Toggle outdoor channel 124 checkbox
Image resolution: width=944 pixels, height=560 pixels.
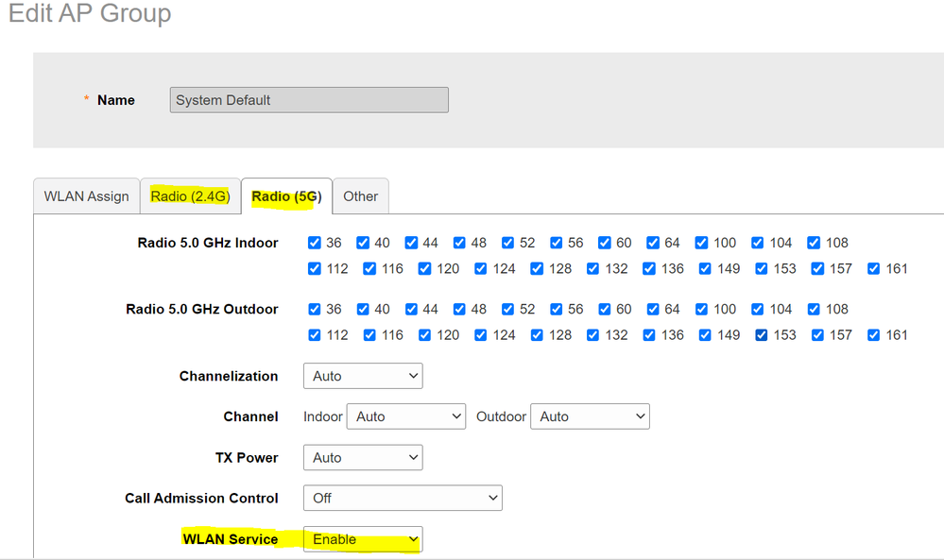tap(481, 335)
